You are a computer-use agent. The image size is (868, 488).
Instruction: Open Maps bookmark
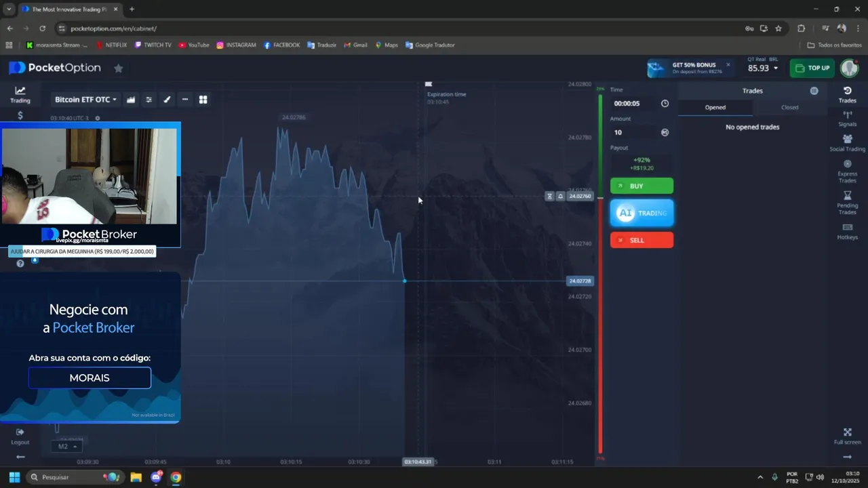(387, 45)
